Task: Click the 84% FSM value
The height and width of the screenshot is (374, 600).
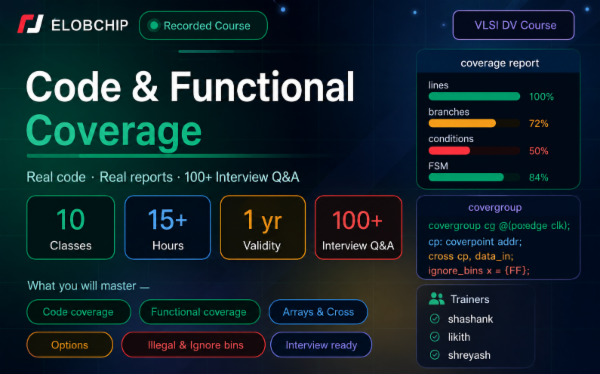Action: tap(538, 178)
